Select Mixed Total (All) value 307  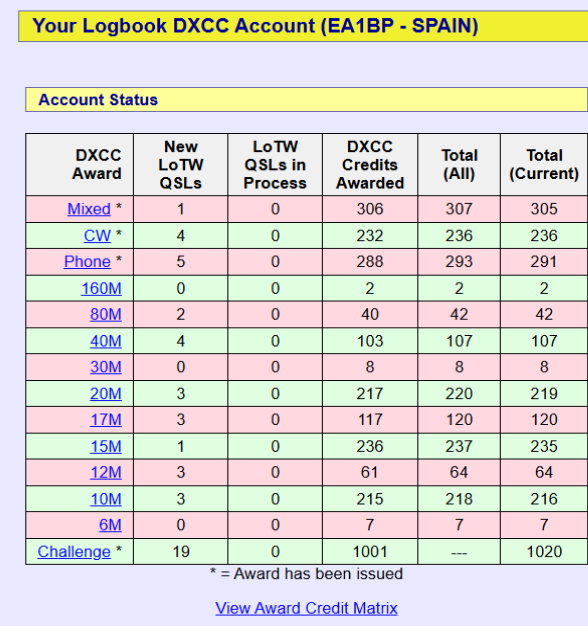pos(459,209)
